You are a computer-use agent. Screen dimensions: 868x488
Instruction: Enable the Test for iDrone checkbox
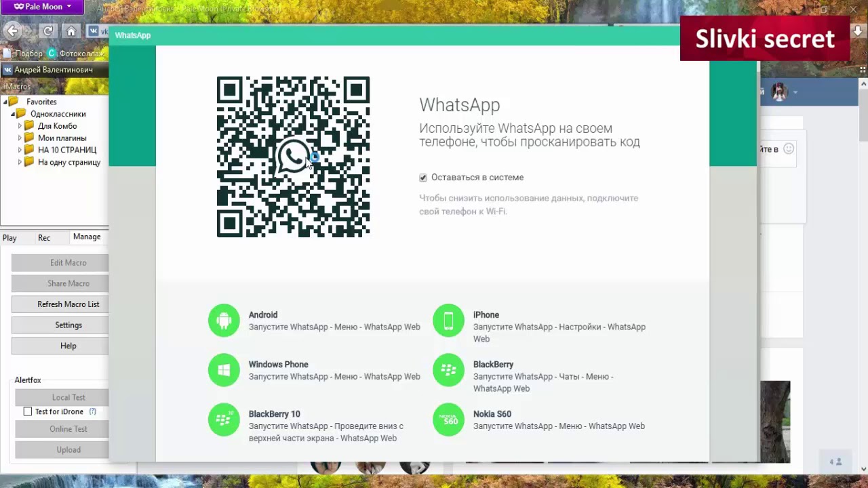coord(28,411)
